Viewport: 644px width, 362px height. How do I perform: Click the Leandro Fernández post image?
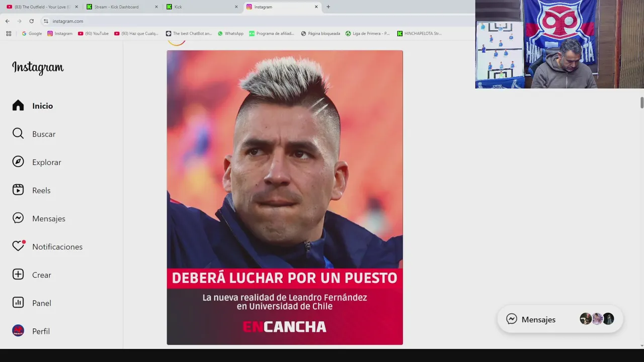[x=285, y=197]
